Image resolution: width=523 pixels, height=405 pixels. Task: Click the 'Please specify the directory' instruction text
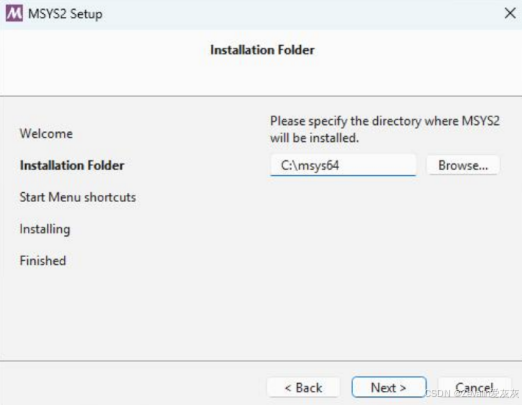[385, 121]
